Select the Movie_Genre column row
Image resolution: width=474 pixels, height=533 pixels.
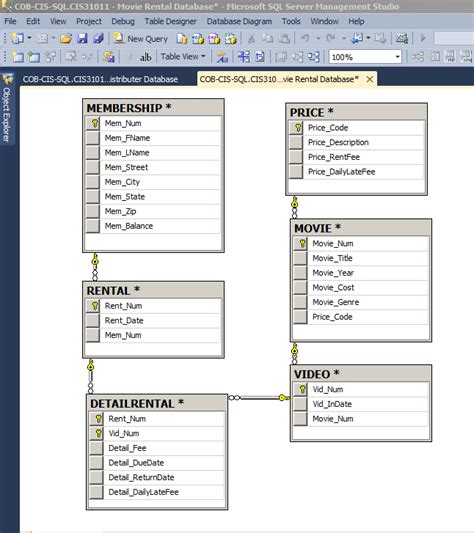coord(361,302)
